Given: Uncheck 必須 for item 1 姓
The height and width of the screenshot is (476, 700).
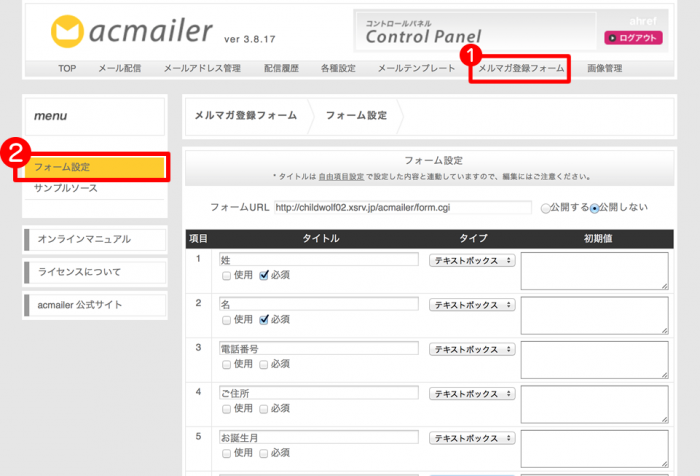Looking at the screenshot, I should [264, 275].
